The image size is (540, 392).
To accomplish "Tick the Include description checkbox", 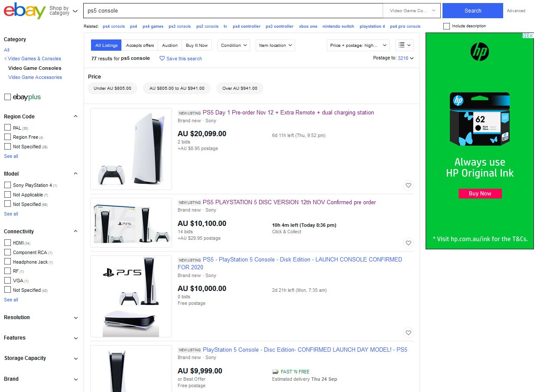I will [446, 26].
